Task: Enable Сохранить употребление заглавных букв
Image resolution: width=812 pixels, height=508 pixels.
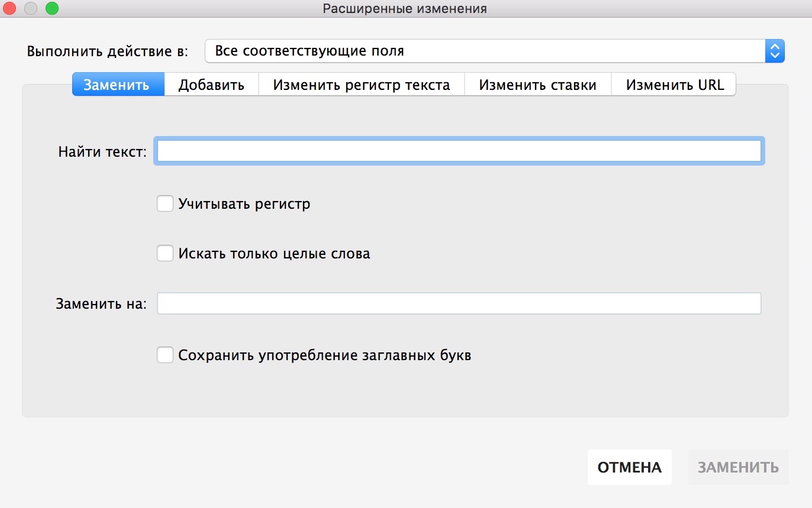Action: tap(165, 355)
